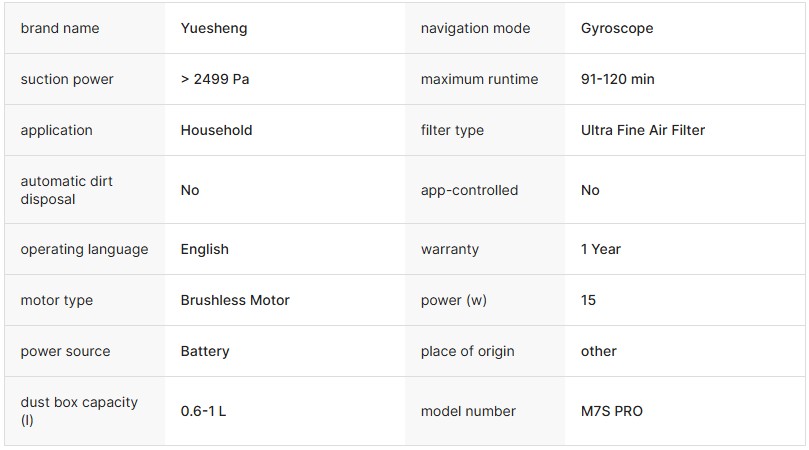Click the power (w) label
This screenshot has width=809, height=450.
pos(454,300)
